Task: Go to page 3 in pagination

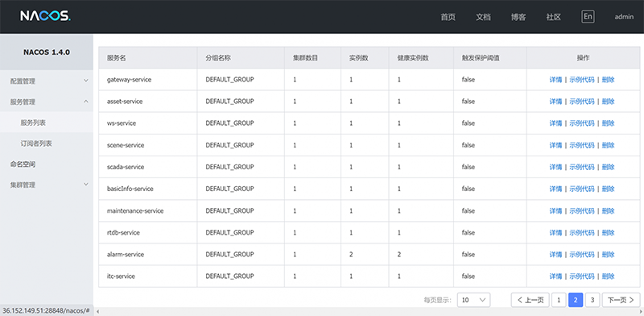Action: (592, 300)
